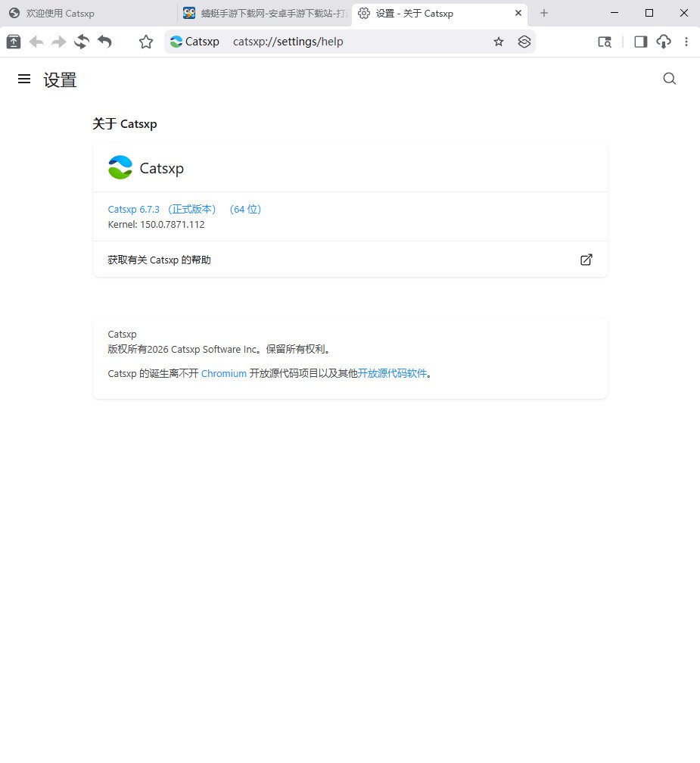
Task: Open the tab search toolbar icon
Action: (x=604, y=42)
